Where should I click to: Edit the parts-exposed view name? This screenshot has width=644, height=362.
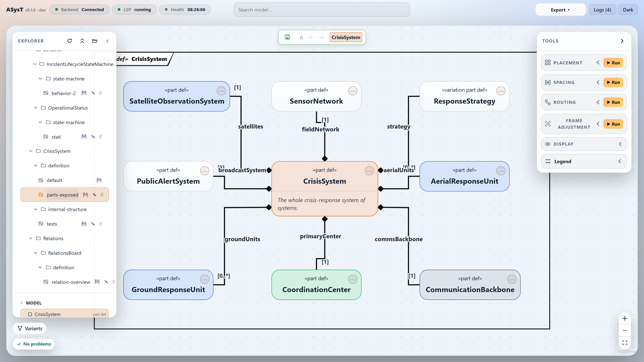(x=94, y=195)
